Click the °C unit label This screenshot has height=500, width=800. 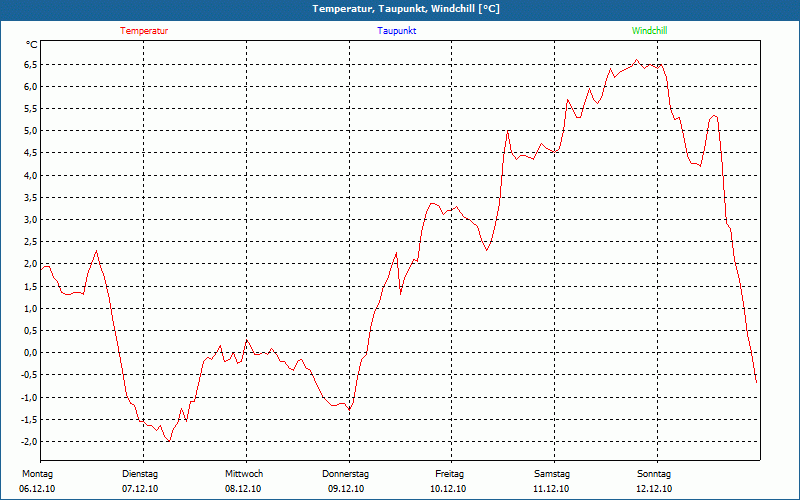[31, 45]
